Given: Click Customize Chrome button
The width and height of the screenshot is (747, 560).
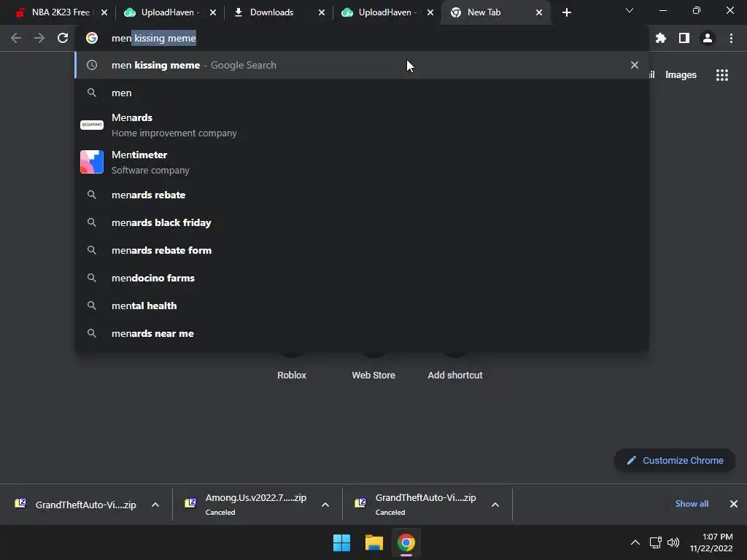Looking at the screenshot, I should click(675, 460).
